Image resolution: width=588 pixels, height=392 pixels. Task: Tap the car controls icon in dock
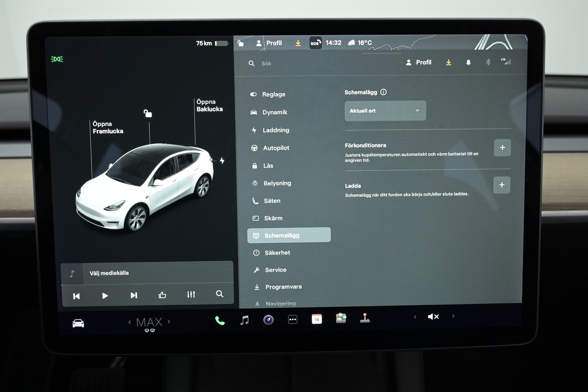click(x=78, y=323)
